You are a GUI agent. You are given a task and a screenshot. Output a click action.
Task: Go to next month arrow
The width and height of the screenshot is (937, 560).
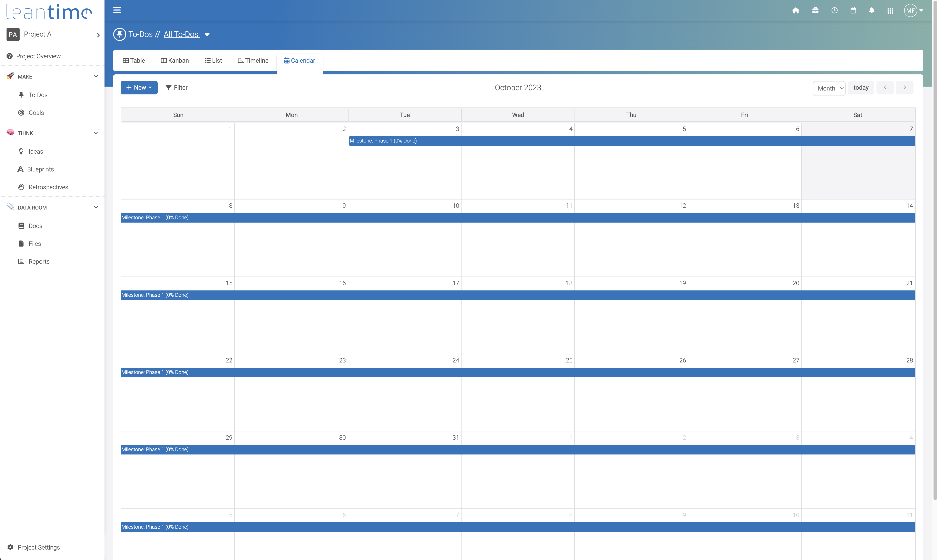[905, 87]
